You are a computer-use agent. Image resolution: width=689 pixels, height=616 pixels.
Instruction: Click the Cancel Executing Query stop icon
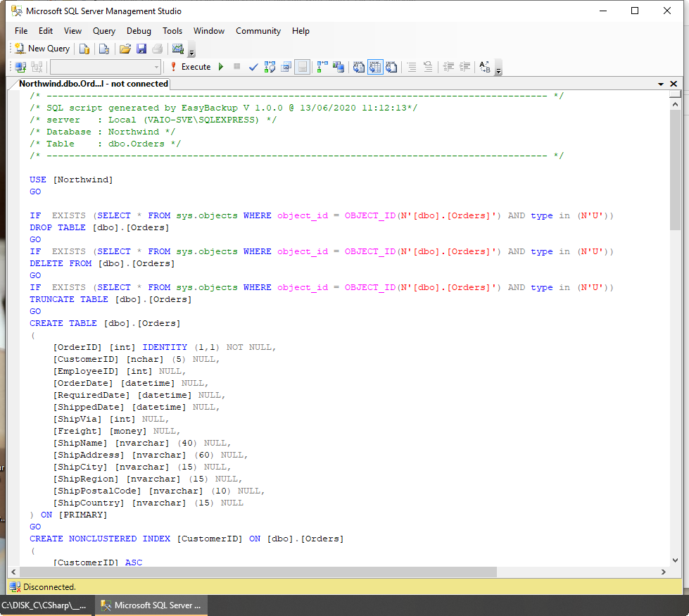click(237, 67)
